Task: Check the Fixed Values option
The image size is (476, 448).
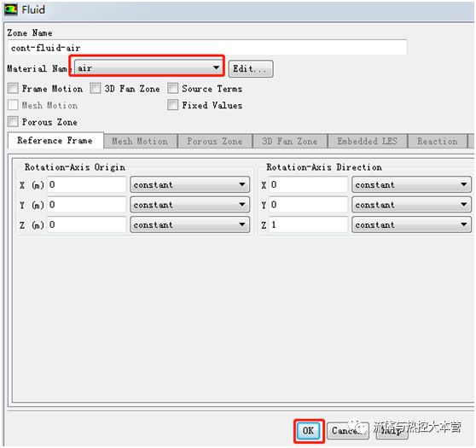Action: pyautogui.click(x=172, y=105)
